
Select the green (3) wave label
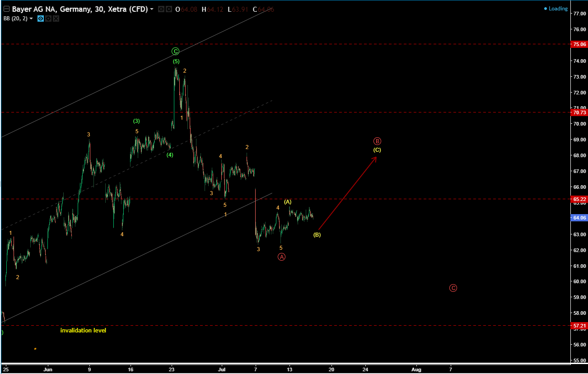[136, 121]
